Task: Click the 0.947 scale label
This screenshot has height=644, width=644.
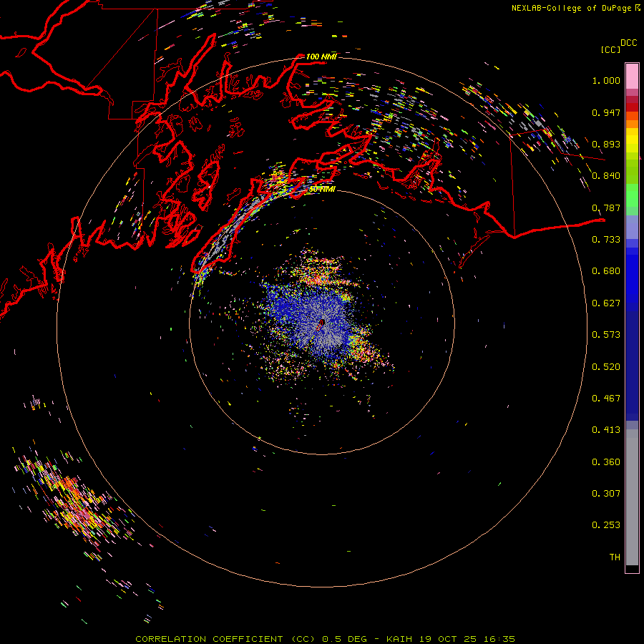Action: point(606,112)
